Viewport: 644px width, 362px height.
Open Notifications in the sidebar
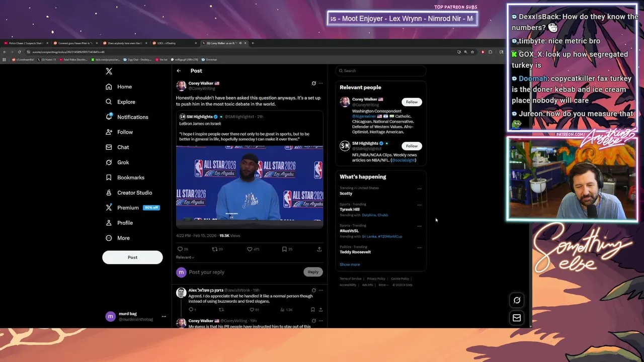[x=127, y=117]
